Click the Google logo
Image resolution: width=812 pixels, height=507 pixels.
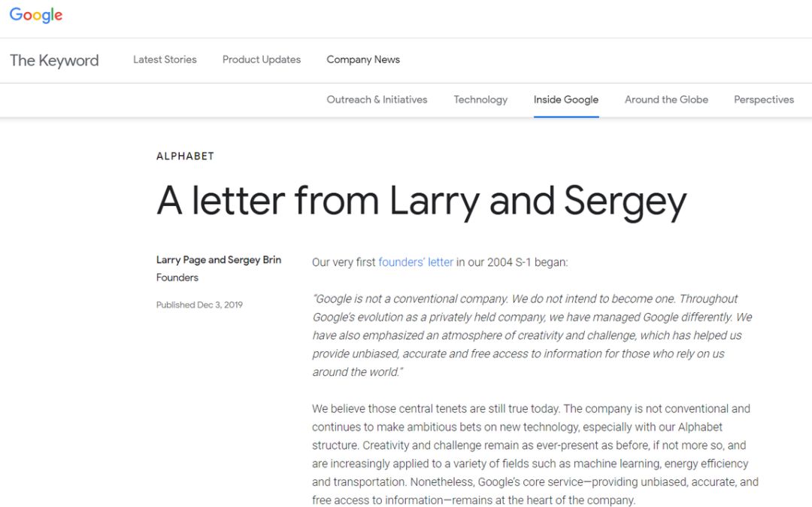36,15
